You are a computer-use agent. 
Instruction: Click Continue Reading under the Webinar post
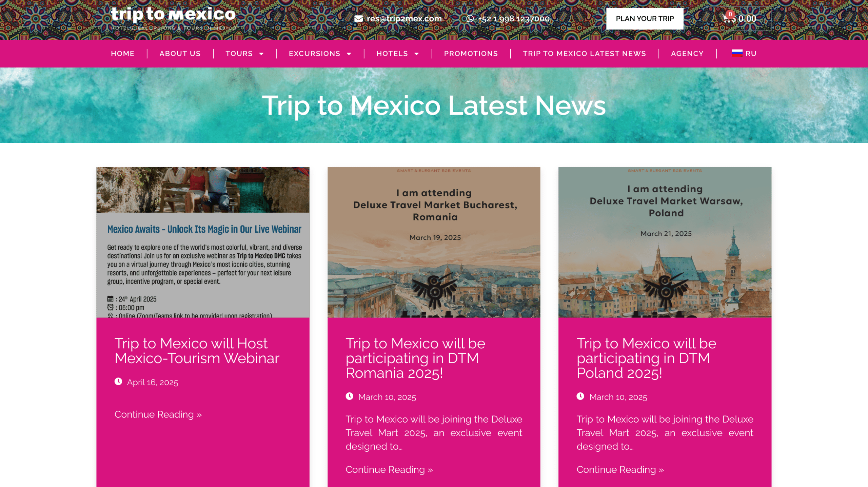158,414
